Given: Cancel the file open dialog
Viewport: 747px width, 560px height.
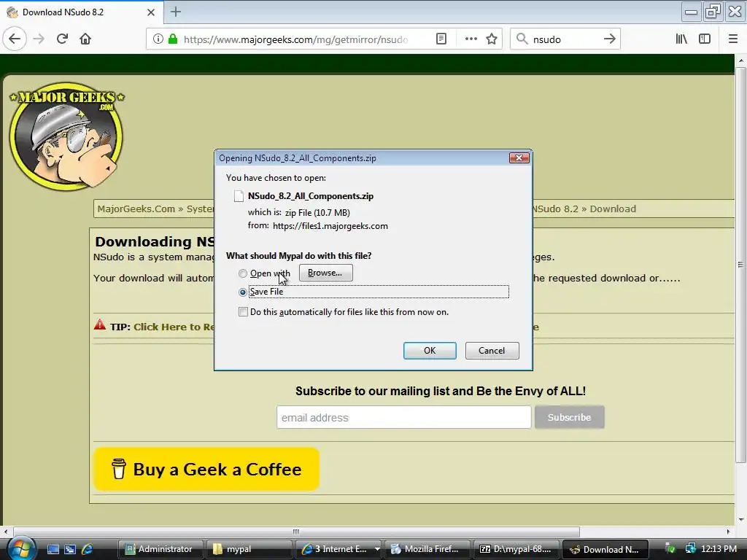Looking at the screenshot, I should coord(492,351).
